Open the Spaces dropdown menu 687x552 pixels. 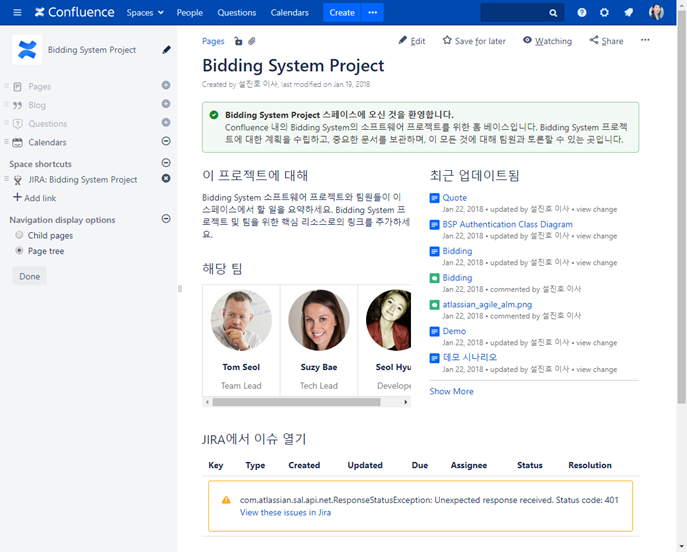pos(145,13)
